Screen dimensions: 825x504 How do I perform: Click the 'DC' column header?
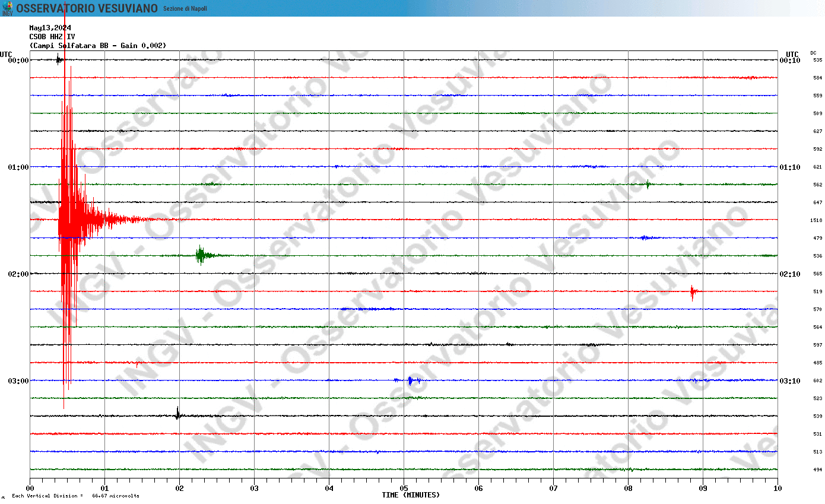pos(813,53)
